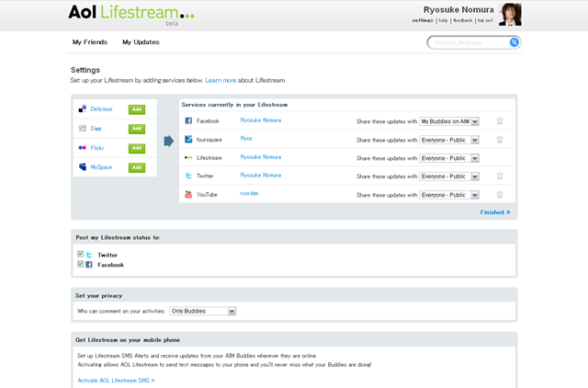
Task: Add the MySpace service
Action: click(137, 167)
